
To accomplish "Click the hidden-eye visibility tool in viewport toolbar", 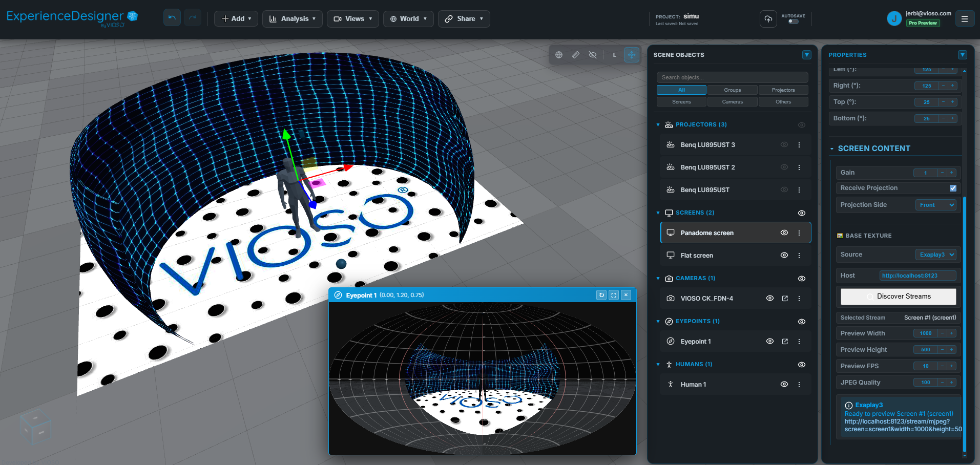I will 593,55.
